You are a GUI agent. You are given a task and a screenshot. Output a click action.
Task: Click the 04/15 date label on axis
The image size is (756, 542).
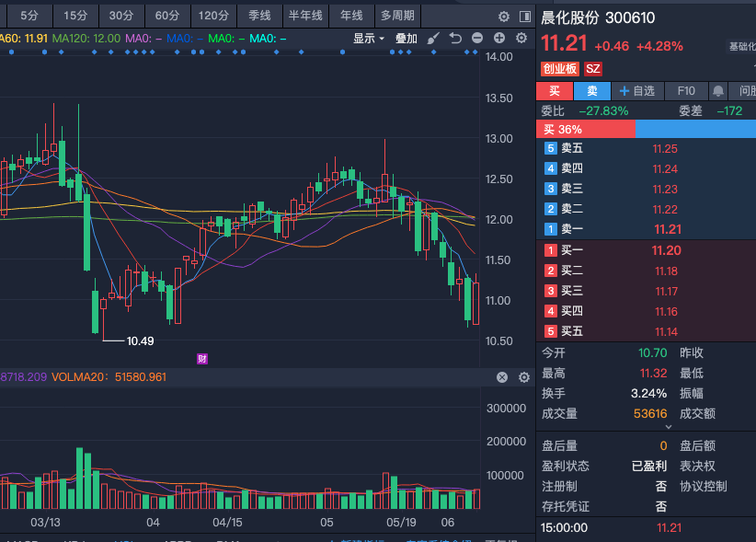(x=227, y=523)
